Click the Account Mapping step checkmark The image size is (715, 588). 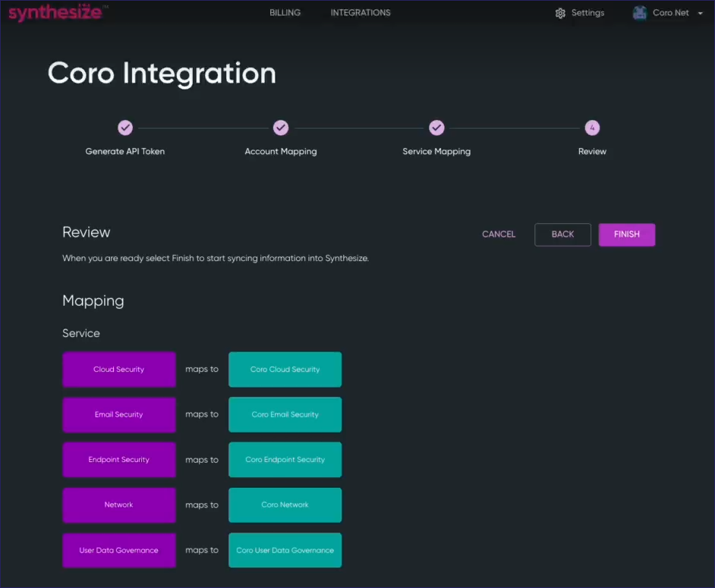pos(281,128)
